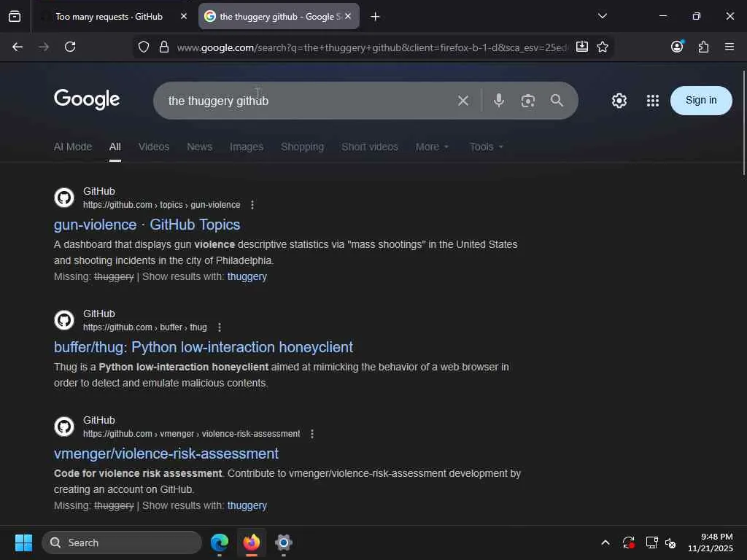Close the Google search tab

pos(348,17)
